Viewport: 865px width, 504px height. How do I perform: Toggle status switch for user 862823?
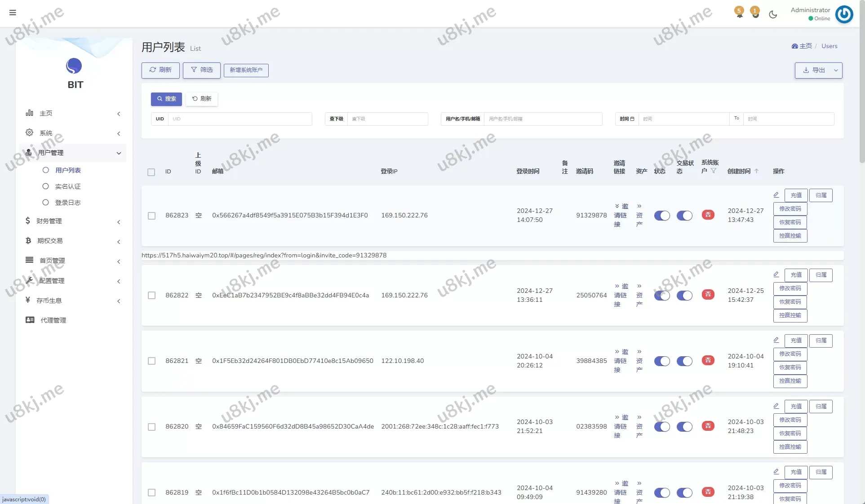662,216
